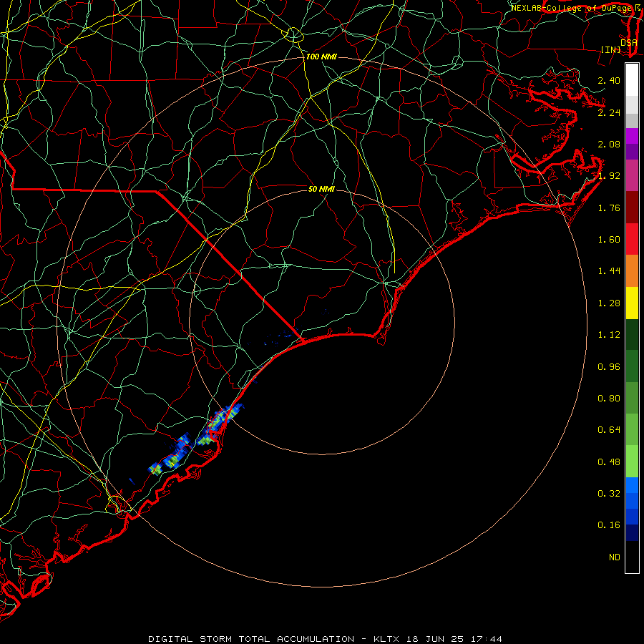Screen dimensions: 644x644
Task: Click the 0.16 legend value
Action: 609,525
